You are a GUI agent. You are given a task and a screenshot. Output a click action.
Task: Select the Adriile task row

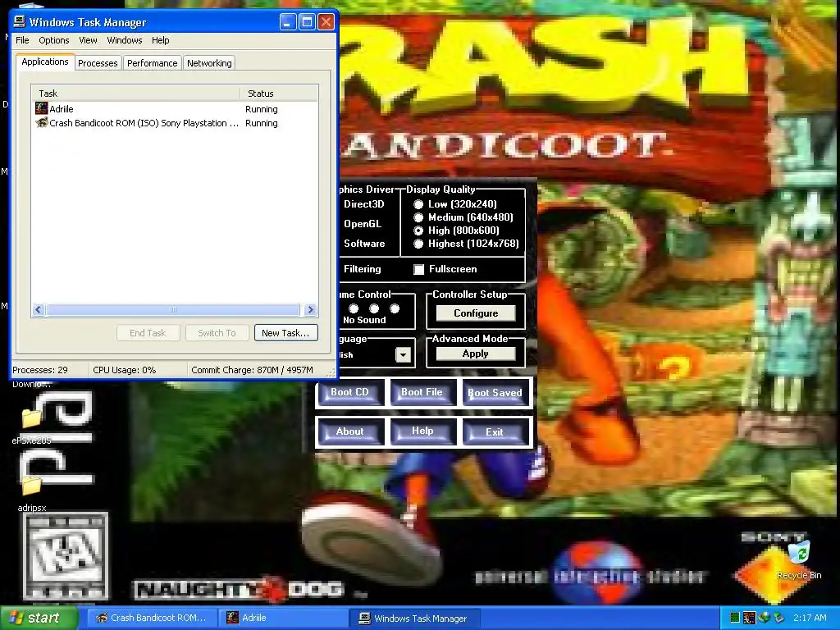click(x=175, y=109)
